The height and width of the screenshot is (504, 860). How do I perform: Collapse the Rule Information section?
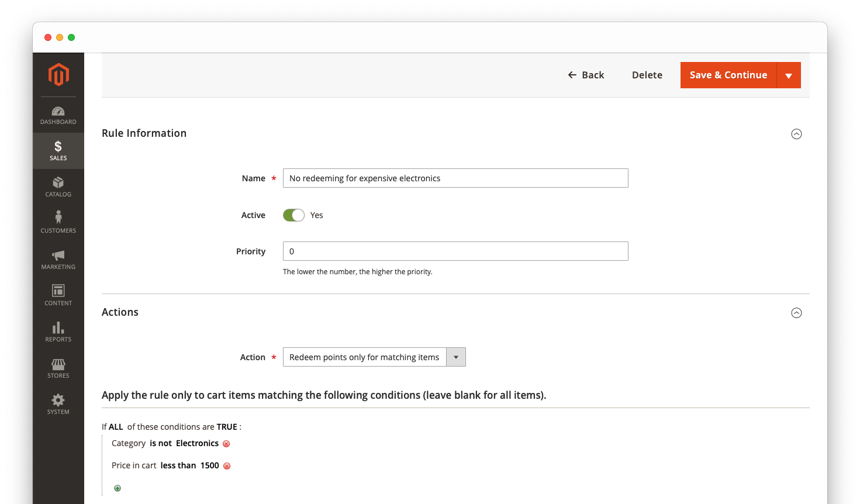[x=796, y=134]
